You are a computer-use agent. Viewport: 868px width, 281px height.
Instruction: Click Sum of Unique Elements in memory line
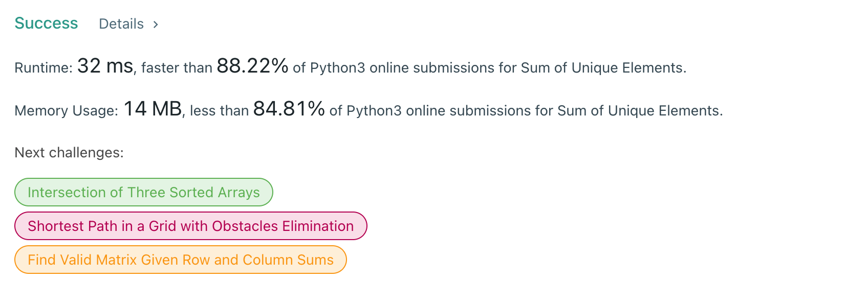[x=639, y=111]
